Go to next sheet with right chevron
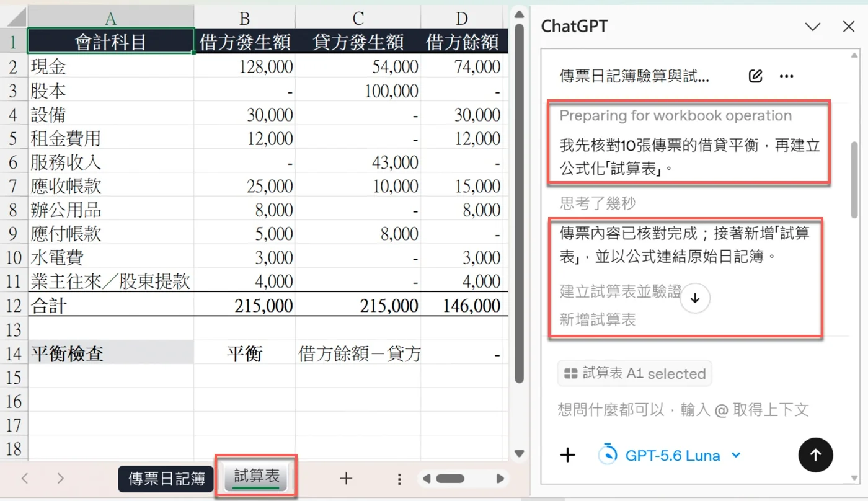 point(60,478)
